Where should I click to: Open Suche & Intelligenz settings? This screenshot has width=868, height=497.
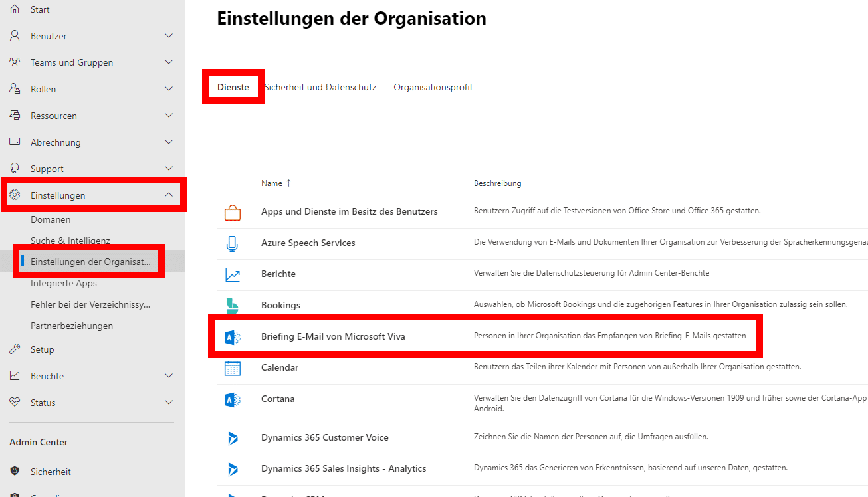[x=70, y=241]
